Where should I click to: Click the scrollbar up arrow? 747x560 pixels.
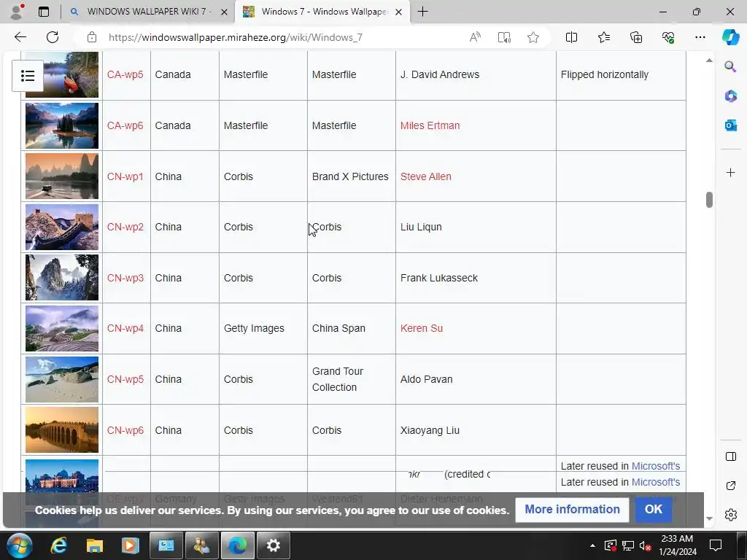(709, 61)
